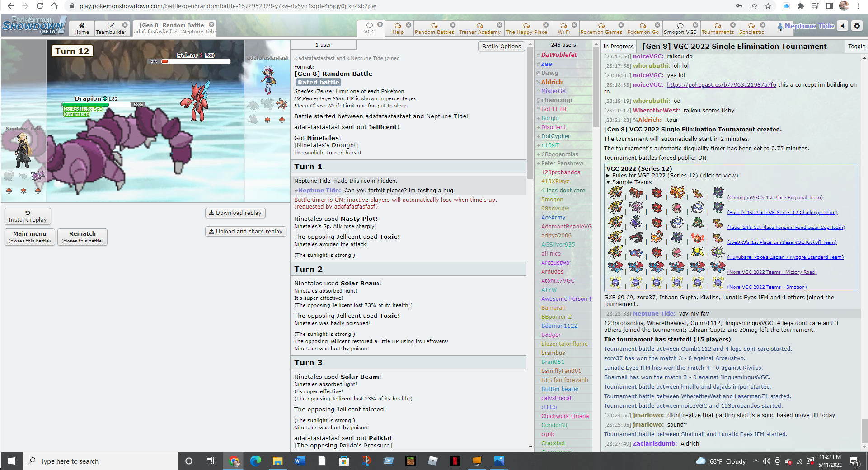Open Chrome extensions puzzle icon
This screenshot has width=868, height=470.
pos(801,6)
